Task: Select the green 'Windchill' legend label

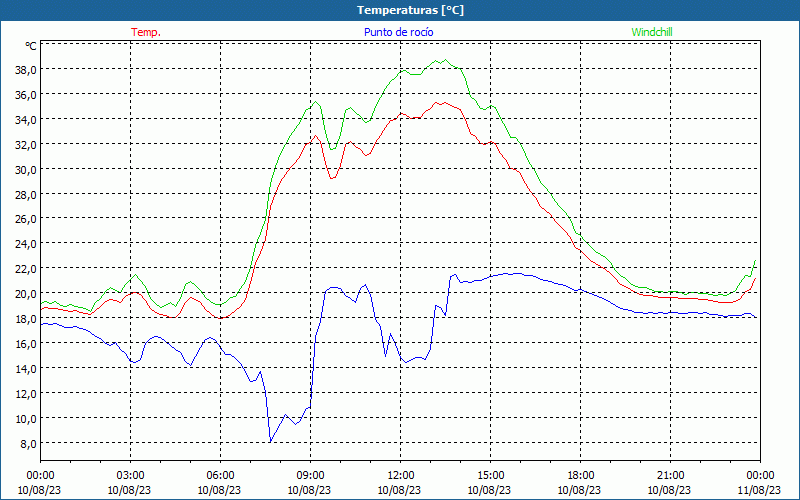Action: pyautogui.click(x=652, y=32)
